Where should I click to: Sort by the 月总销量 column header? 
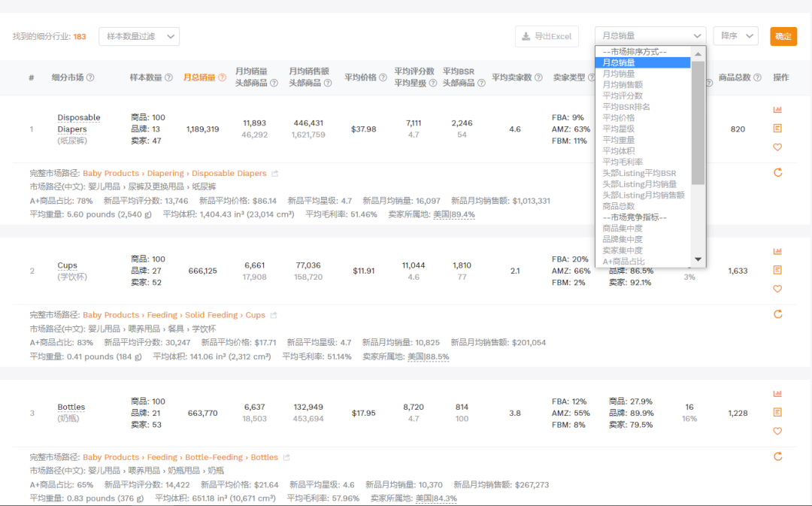199,77
